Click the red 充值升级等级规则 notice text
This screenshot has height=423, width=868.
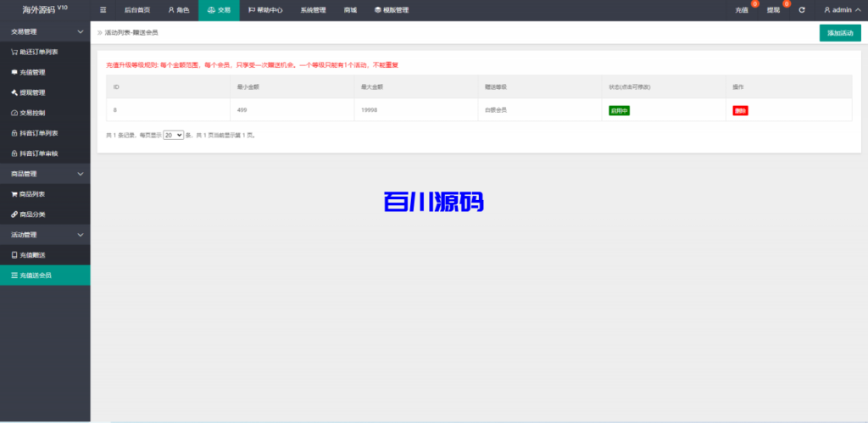(x=252, y=64)
